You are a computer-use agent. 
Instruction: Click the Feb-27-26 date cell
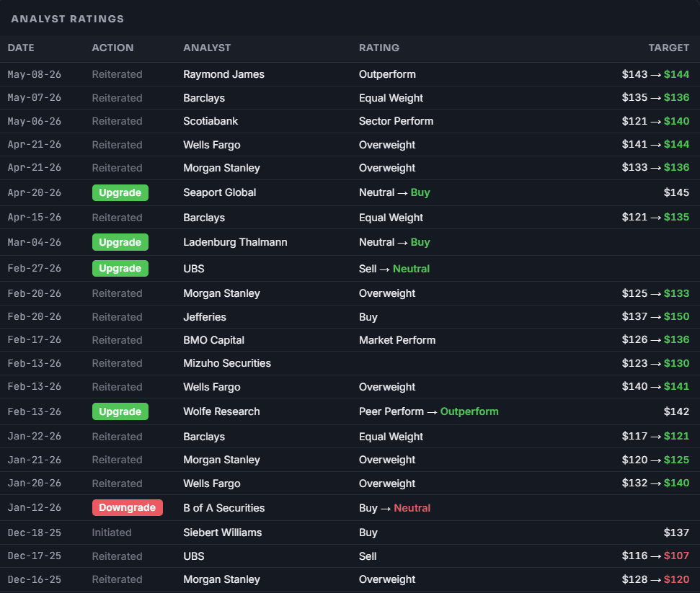[x=35, y=269]
